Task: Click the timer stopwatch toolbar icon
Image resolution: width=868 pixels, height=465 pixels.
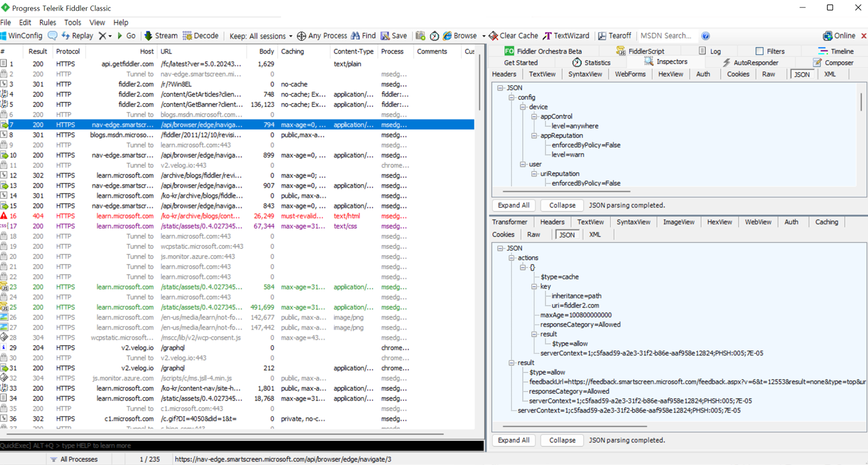Action: click(434, 36)
